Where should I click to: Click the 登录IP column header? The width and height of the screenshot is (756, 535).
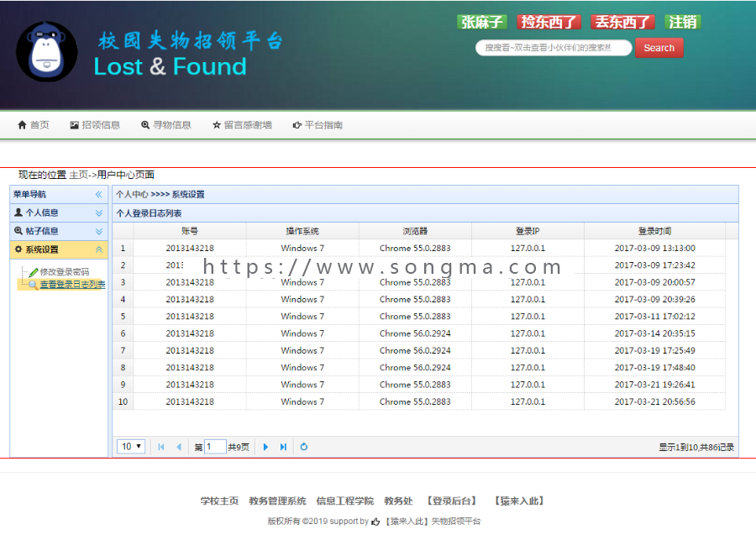coord(528,231)
